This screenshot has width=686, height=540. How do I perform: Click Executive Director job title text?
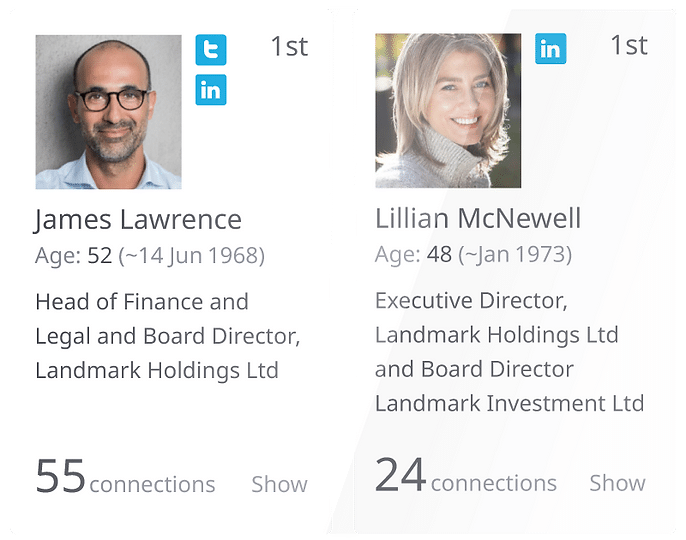[471, 301]
